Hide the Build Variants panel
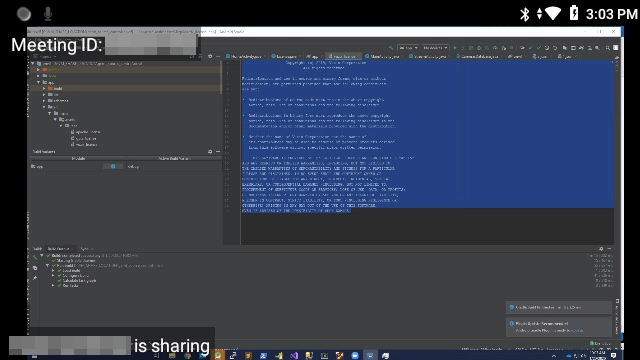 218,151
